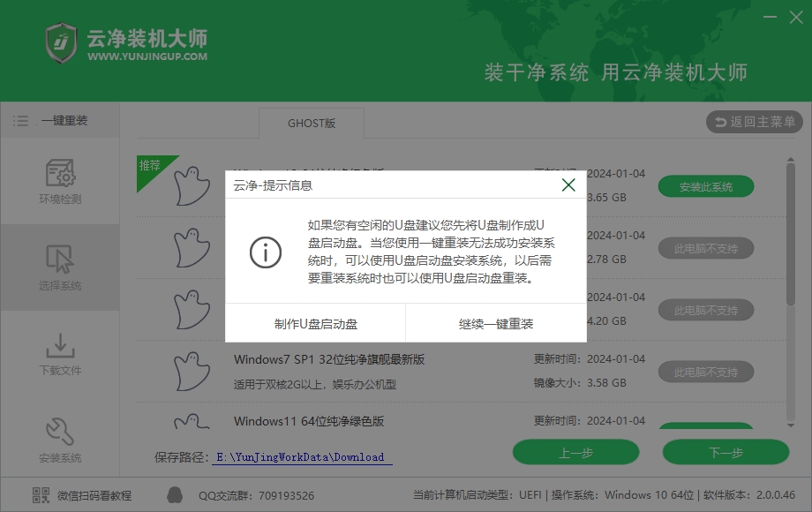Select the 一键重装 menu item
This screenshot has width=812, height=512.
coord(64,120)
